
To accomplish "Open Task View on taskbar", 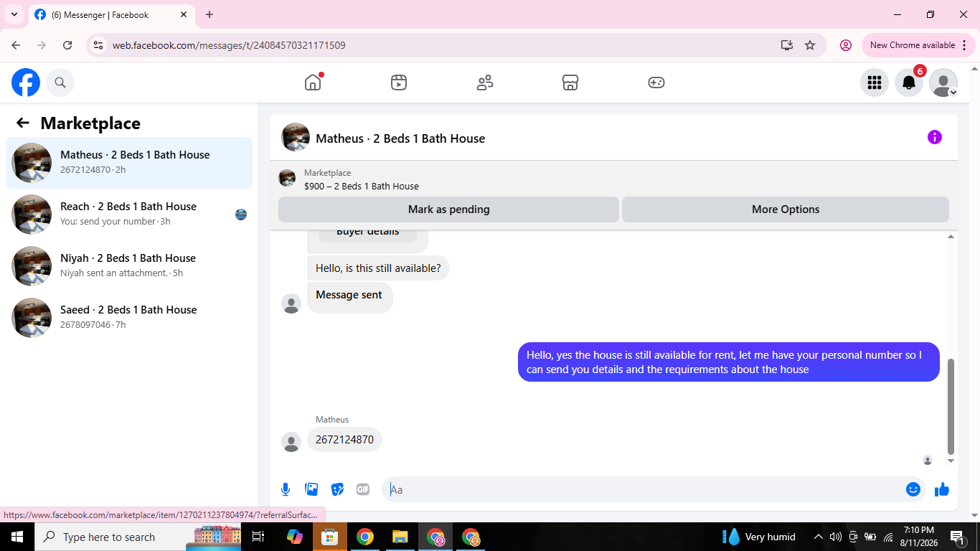I will (x=259, y=537).
